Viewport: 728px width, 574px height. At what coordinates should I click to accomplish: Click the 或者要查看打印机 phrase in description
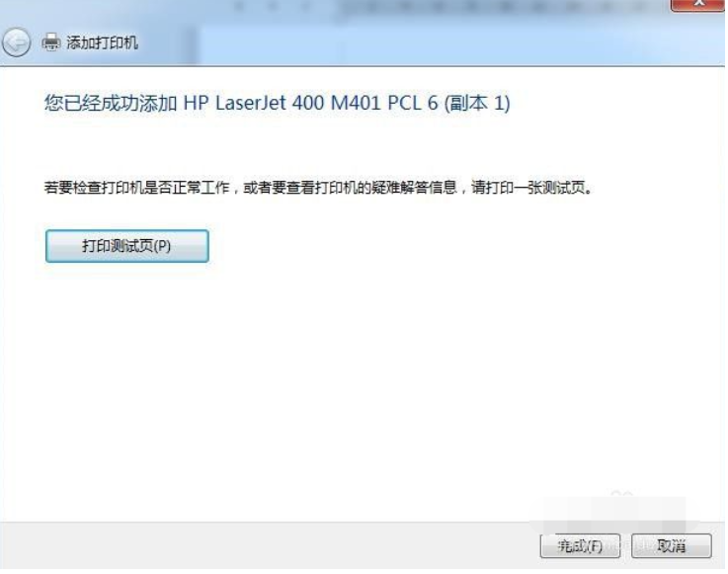[300, 188]
